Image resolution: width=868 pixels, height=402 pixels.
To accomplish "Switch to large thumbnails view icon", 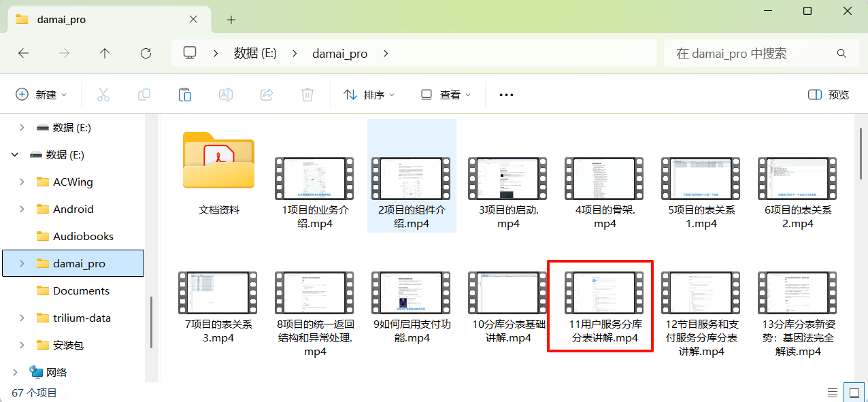I will point(853,392).
